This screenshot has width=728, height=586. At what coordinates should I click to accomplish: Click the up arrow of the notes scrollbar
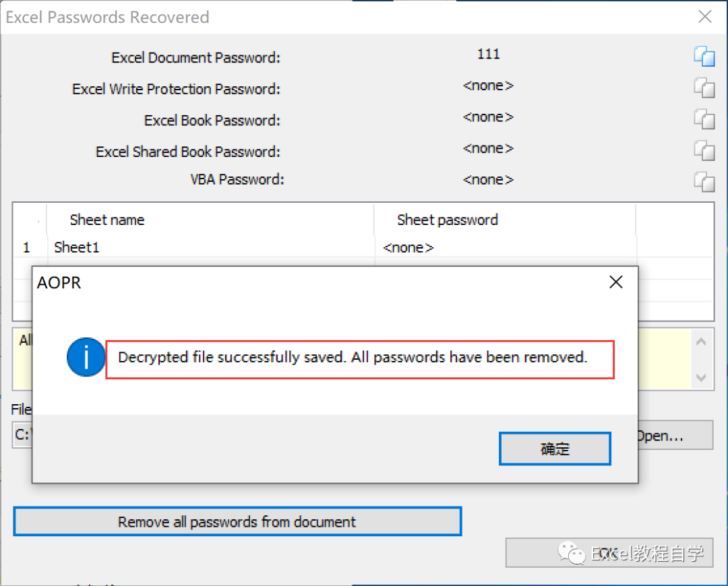(701, 342)
